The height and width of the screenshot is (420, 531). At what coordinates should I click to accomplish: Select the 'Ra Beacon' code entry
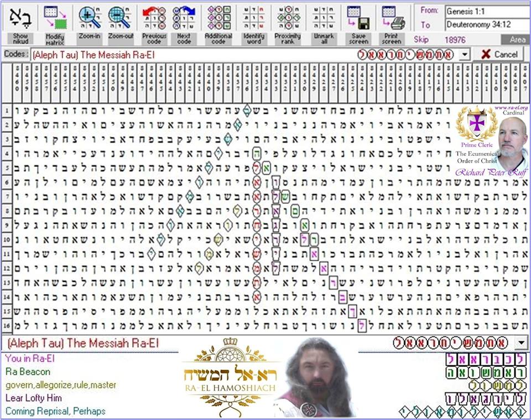click(x=28, y=371)
